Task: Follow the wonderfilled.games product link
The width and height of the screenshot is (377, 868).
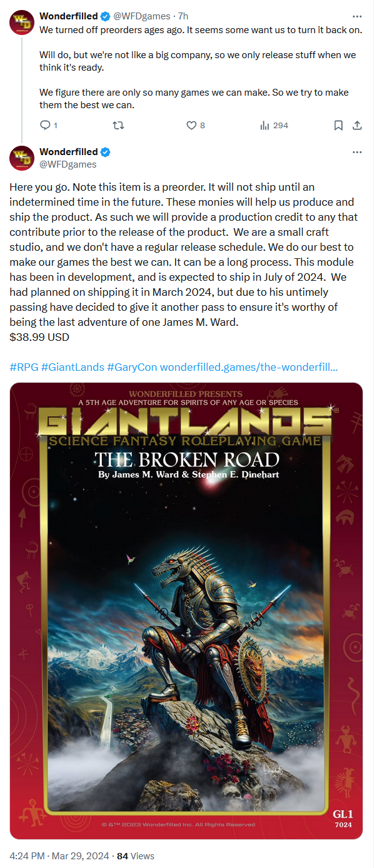Action: point(249,367)
